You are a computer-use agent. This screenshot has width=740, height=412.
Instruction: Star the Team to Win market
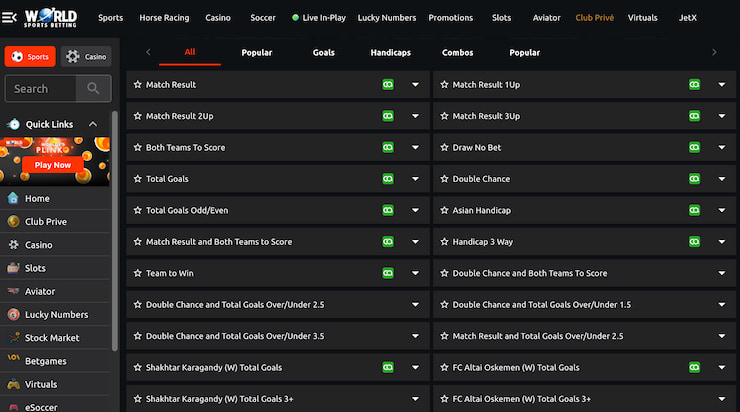(x=137, y=273)
